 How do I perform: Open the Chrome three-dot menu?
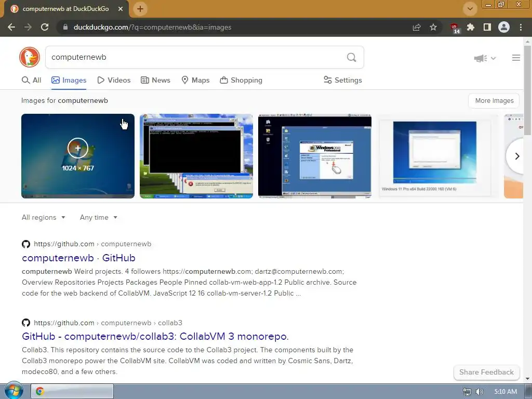[x=521, y=27]
